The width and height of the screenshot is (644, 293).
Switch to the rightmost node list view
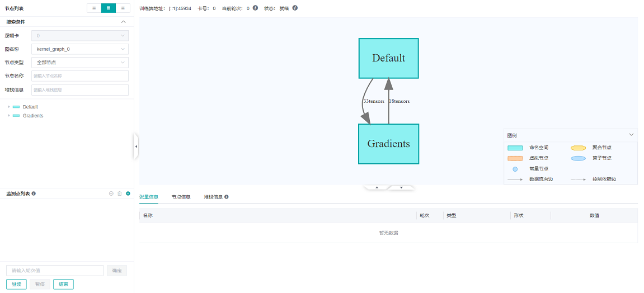point(123,8)
